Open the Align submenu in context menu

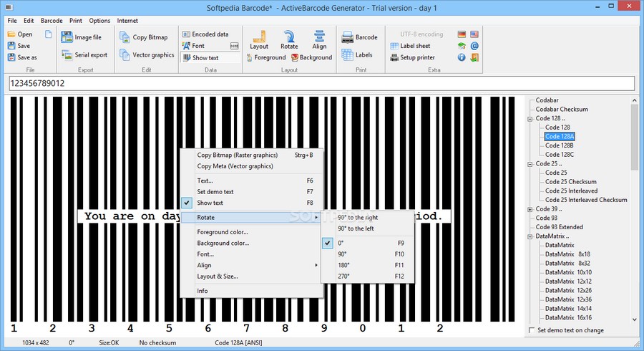205,265
